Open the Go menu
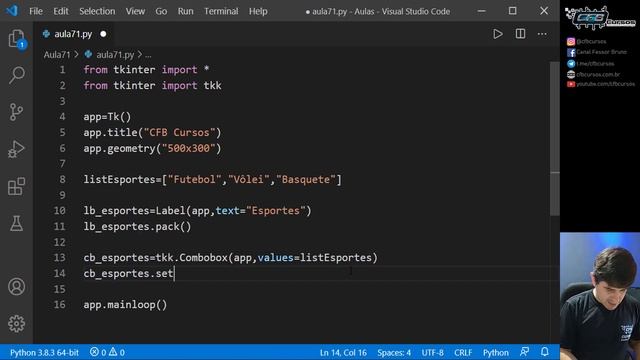640x360 pixels. (x=161, y=11)
